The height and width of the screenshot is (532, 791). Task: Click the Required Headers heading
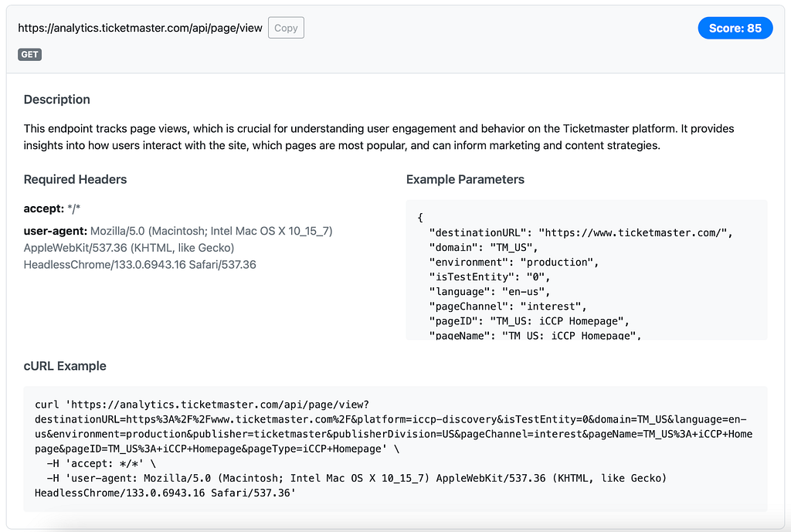tap(75, 179)
